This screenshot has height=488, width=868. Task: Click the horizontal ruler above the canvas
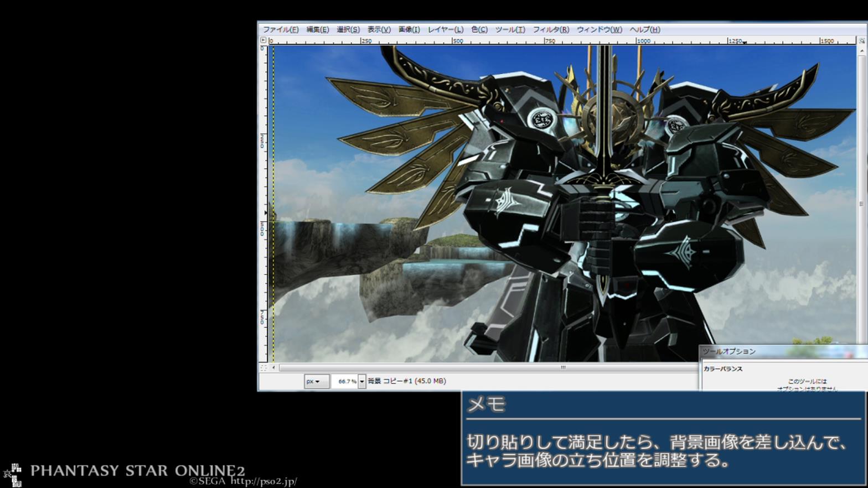(x=562, y=40)
